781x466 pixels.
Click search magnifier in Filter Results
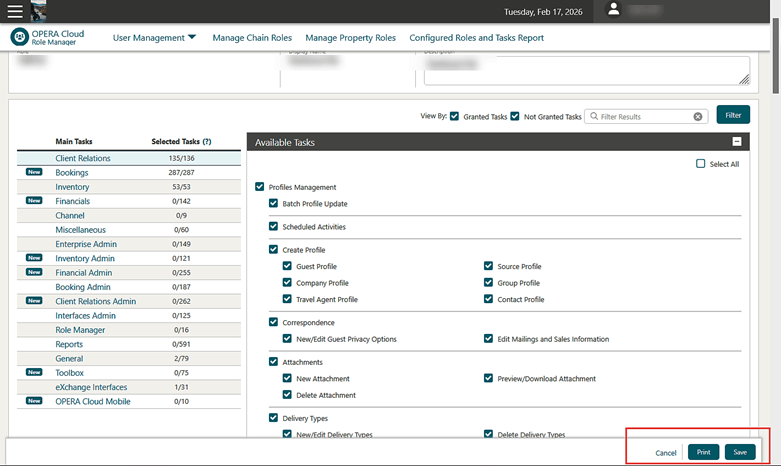click(x=594, y=116)
